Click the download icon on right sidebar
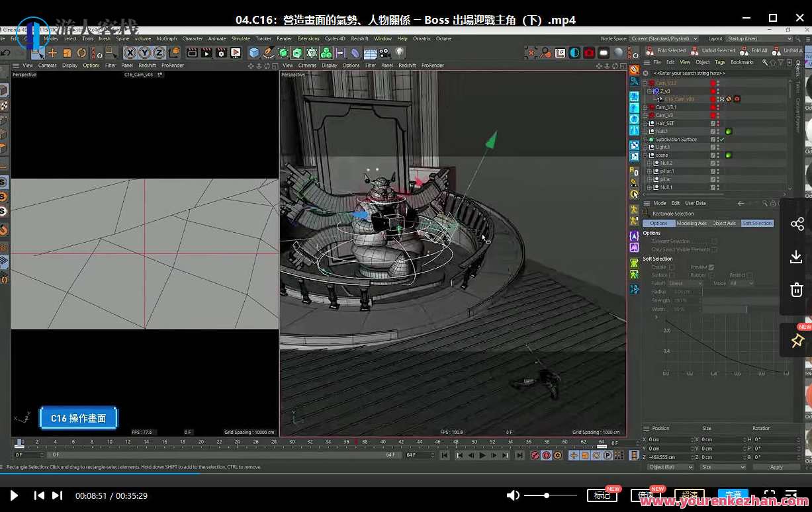The width and height of the screenshot is (812, 512). 797,257
